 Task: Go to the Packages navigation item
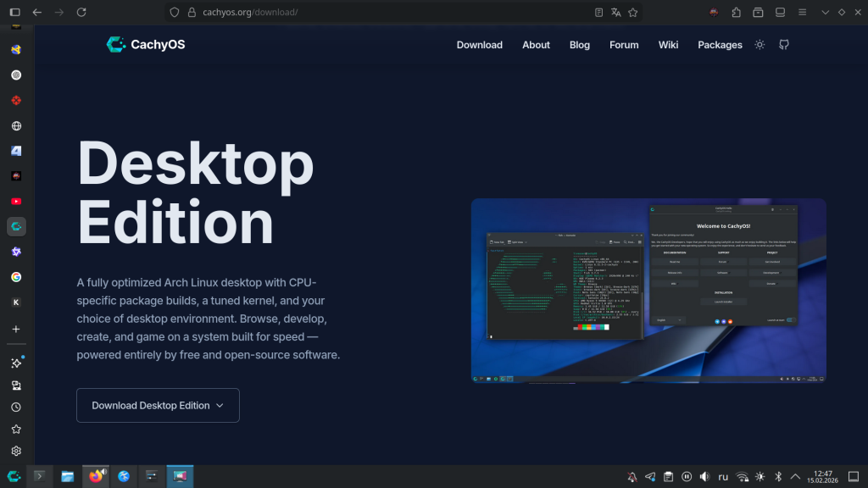(720, 45)
